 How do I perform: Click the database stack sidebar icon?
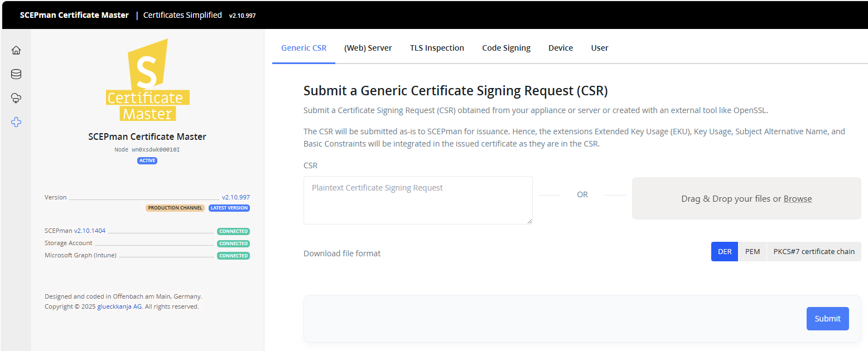pyautogui.click(x=16, y=74)
